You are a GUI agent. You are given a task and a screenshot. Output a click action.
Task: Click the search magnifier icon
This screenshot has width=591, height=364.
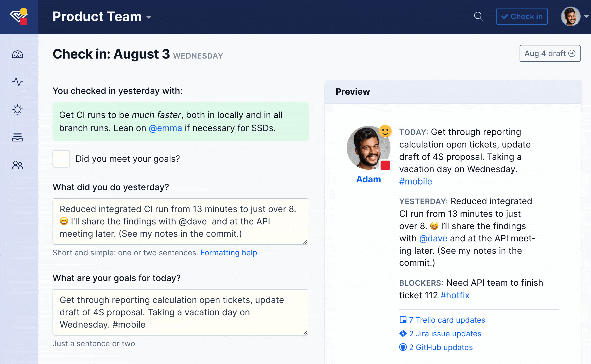[478, 16]
